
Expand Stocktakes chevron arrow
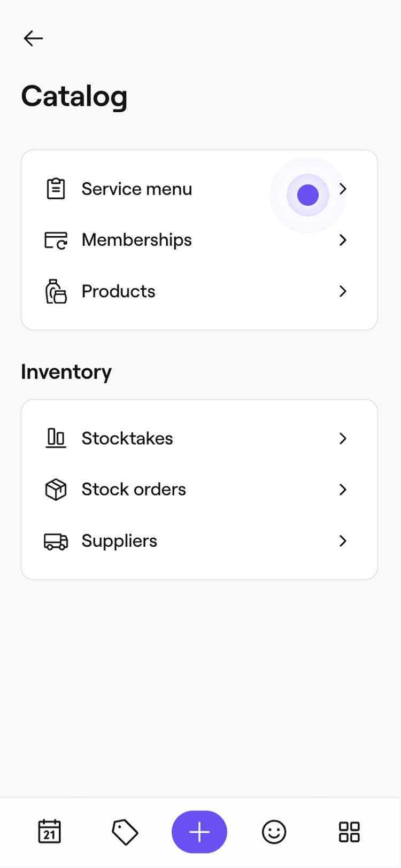(x=343, y=438)
